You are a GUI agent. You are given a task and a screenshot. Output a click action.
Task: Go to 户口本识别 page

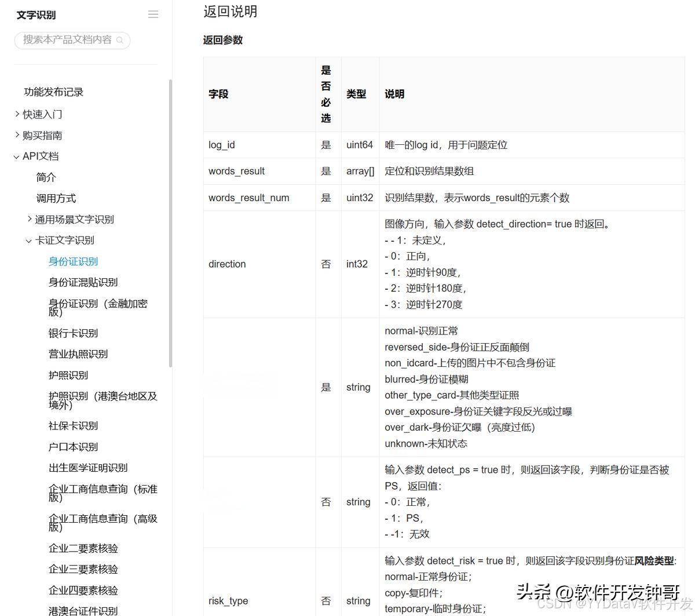point(73,447)
